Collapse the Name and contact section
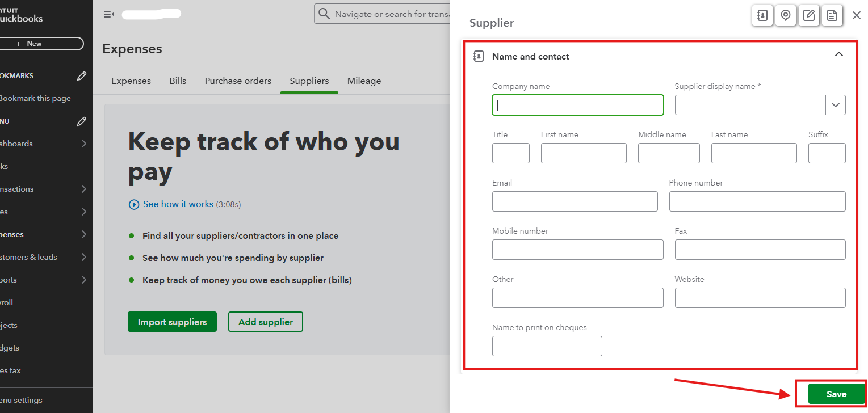868x413 pixels. point(838,54)
